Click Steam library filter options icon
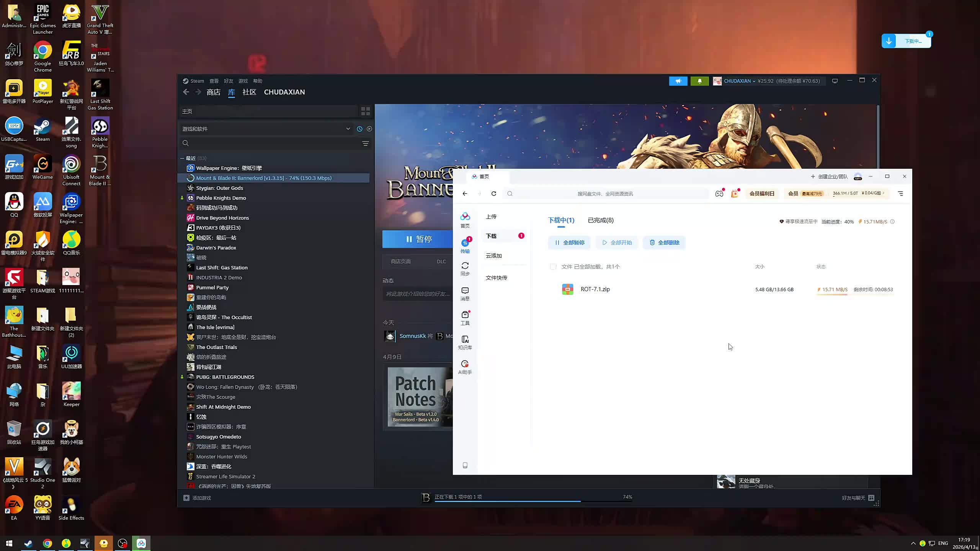Image resolution: width=980 pixels, height=551 pixels. [365, 143]
